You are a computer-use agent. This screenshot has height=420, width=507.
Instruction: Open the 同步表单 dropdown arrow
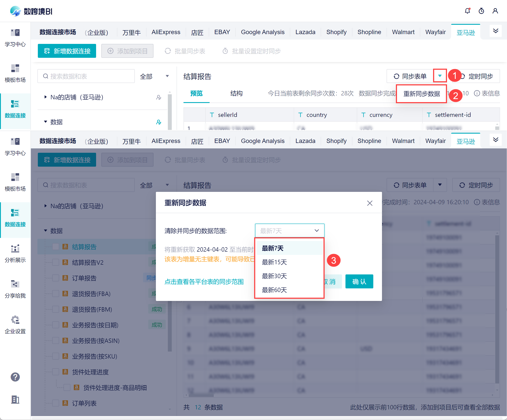[x=440, y=76]
